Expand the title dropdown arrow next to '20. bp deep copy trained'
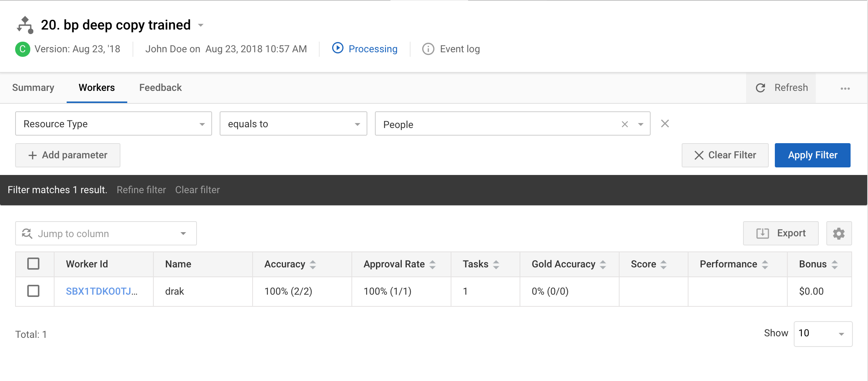 click(201, 25)
